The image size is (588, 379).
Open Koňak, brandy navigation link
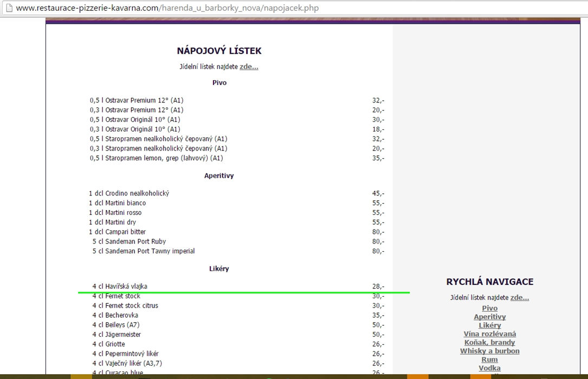pyautogui.click(x=490, y=342)
